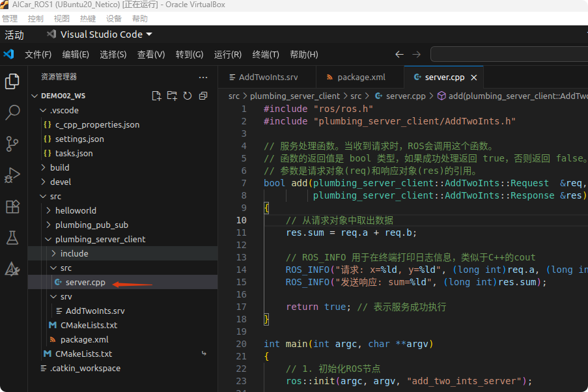Click the VS Code logo icon
This screenshot has width=588, height=392.
point(8,55)
